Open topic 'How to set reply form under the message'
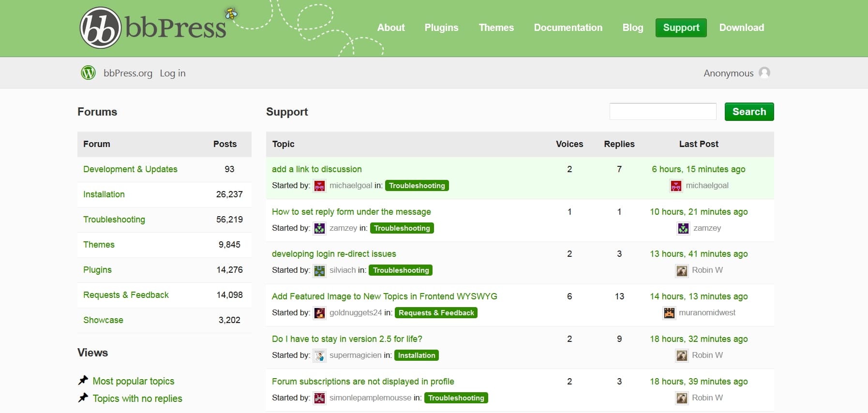The height and width of the screenshot is (413, 868). tap(351, 212)
